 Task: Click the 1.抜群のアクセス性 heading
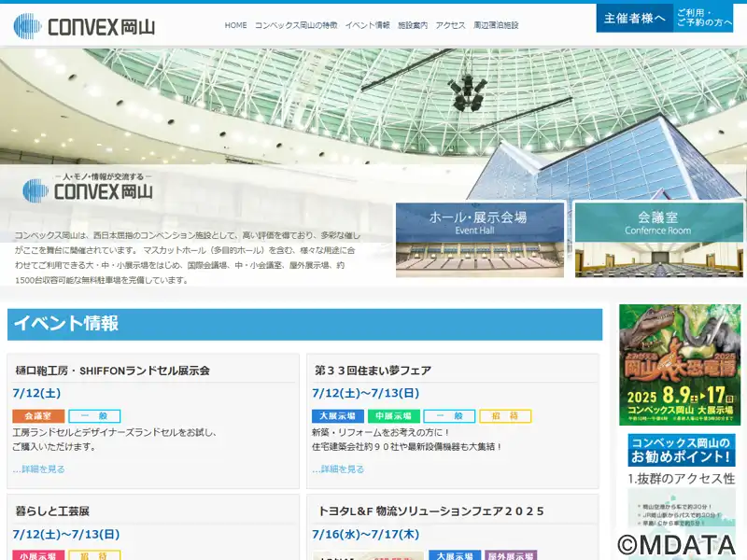pyautogui.click(x=682, y=479)
